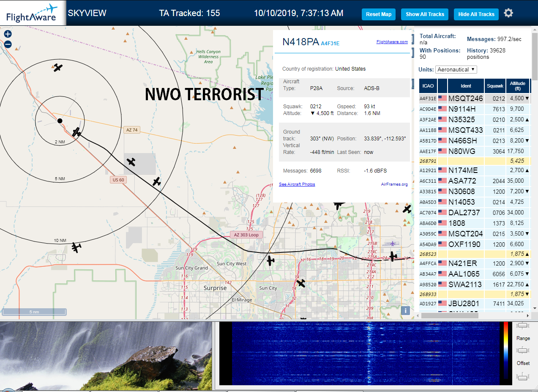Viewport: 538px width, 392px height.
Task: Sort the table by the Squawk column header
Action: [x=495, y=86]
